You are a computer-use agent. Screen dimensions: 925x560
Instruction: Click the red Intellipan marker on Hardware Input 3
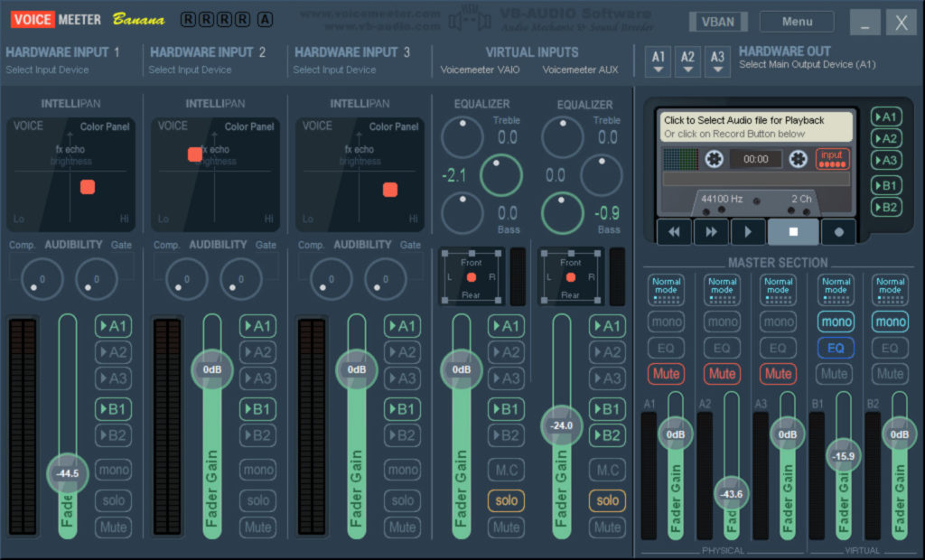[390, 190]
